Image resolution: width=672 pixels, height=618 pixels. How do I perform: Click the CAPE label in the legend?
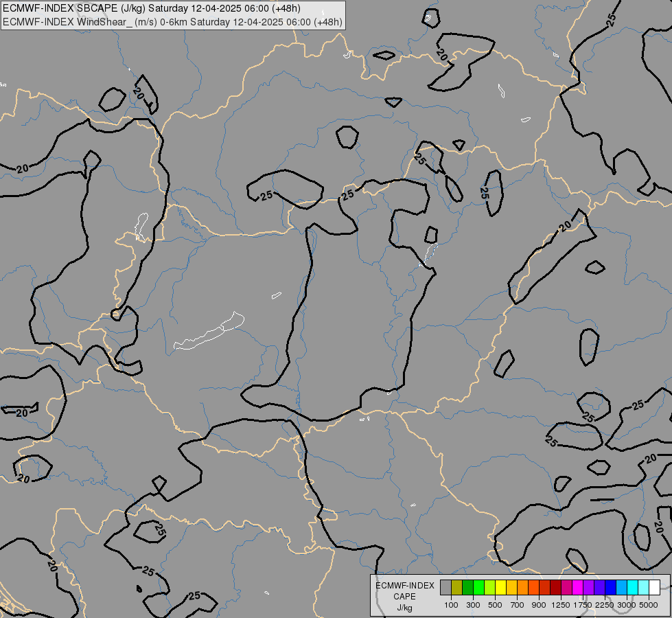[404, 597]
